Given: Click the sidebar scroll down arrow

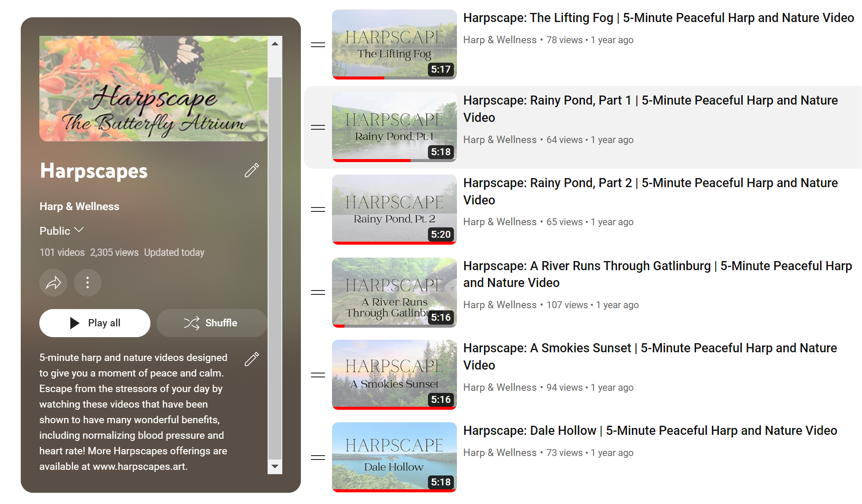Looking at the screenshot, I should click(275, 466).
